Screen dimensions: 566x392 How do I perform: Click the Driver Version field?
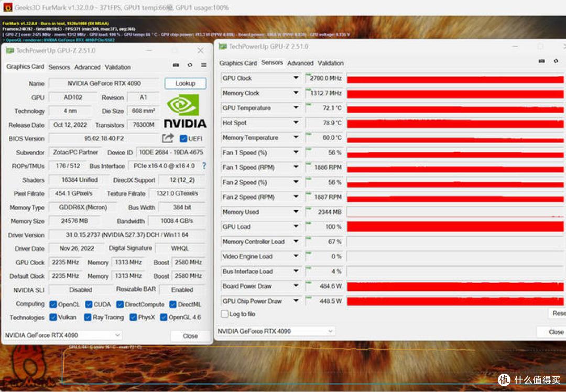127,235
